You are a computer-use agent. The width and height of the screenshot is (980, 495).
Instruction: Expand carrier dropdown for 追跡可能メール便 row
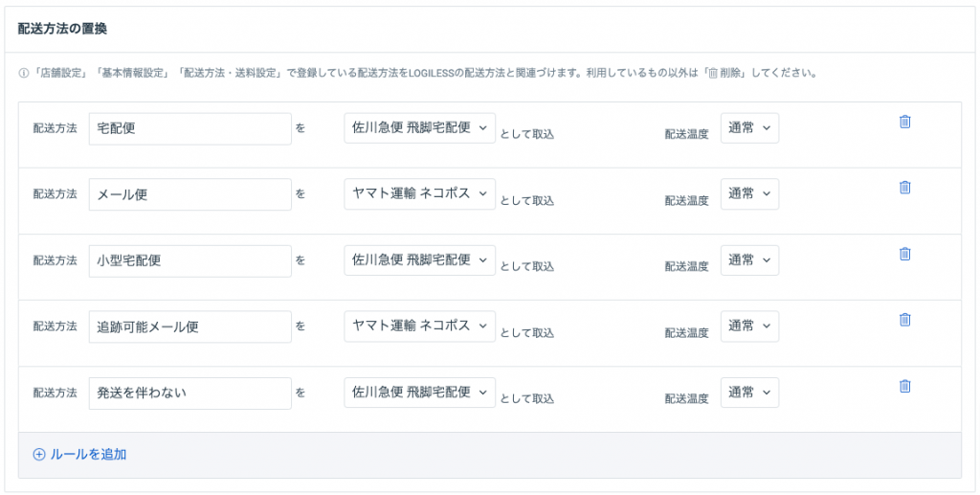(419, 326)
